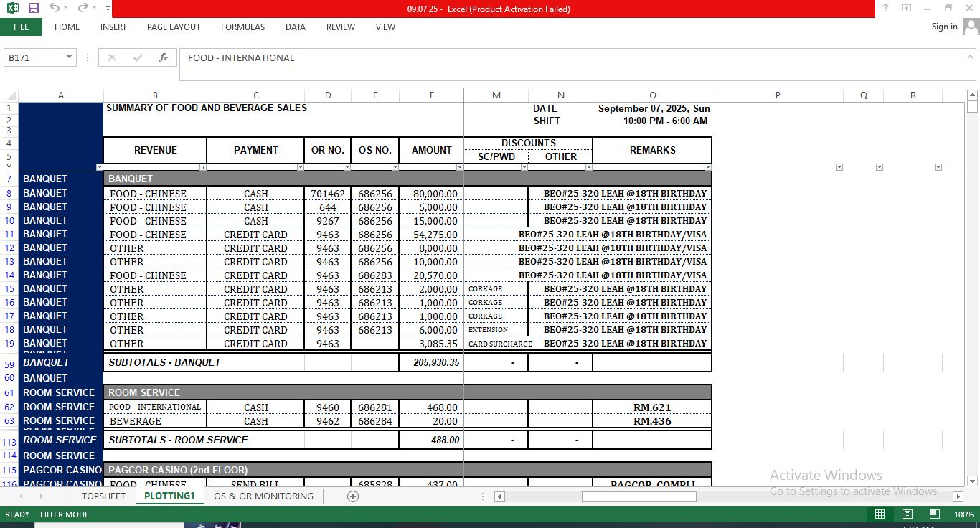This screenshot has height=528, width=980.
Task: Click the vertical scrollbar down arrow
Action: tap(973, 481)
